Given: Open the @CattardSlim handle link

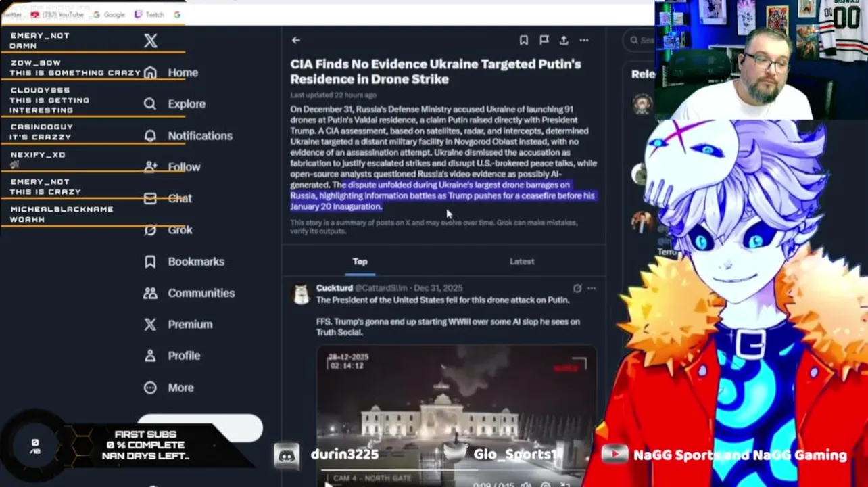Looking at the screenshot, I should (x=381, y=288).
